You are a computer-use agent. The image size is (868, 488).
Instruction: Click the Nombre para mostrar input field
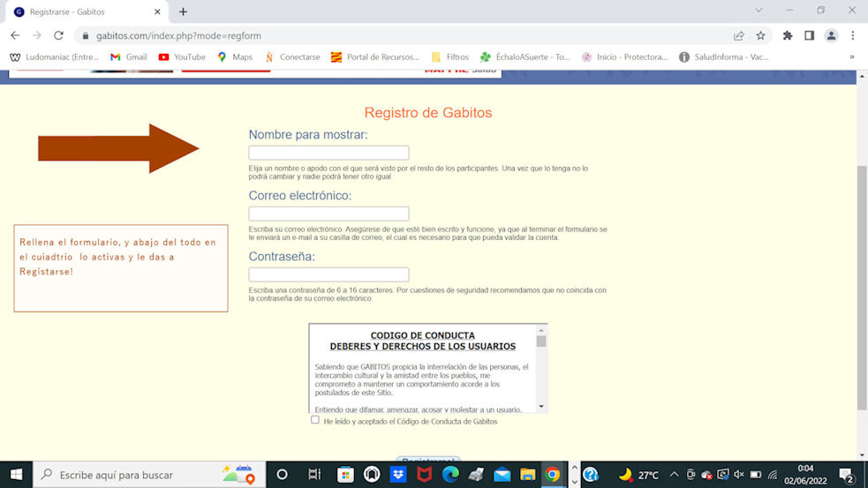coord(328,153)
